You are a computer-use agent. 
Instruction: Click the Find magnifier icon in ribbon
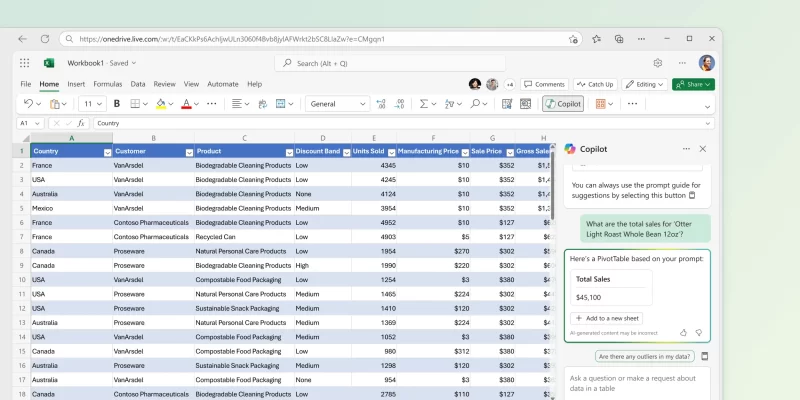[x=475, y=104]
